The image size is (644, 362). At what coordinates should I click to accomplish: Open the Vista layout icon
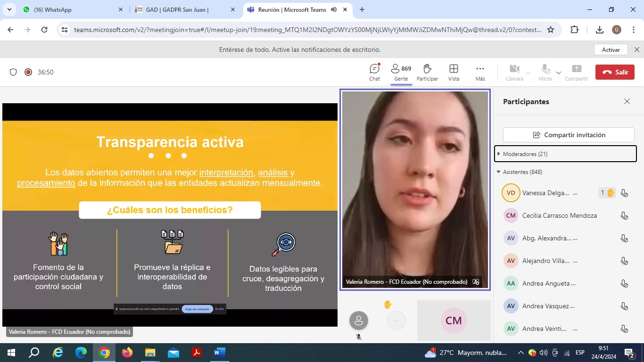[x=454, y=69]
